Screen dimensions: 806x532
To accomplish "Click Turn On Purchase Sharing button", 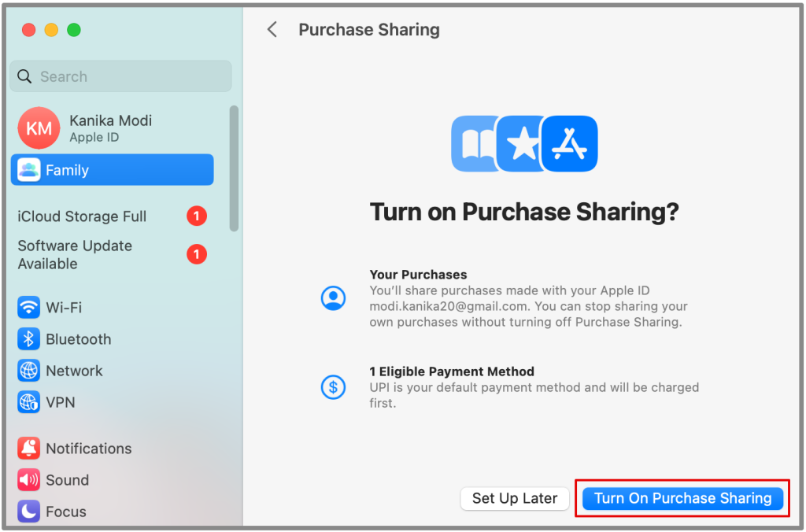I will pos(682,498).
